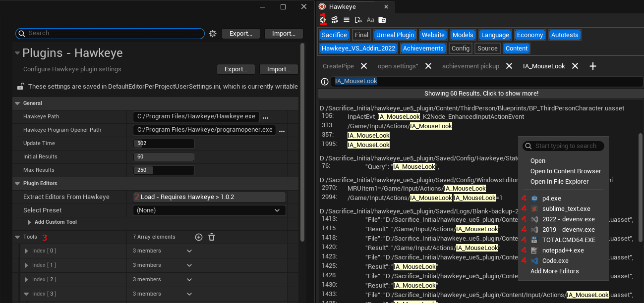Collapse the General settings section
Viewport: 644px width, 303px height.
18,103
